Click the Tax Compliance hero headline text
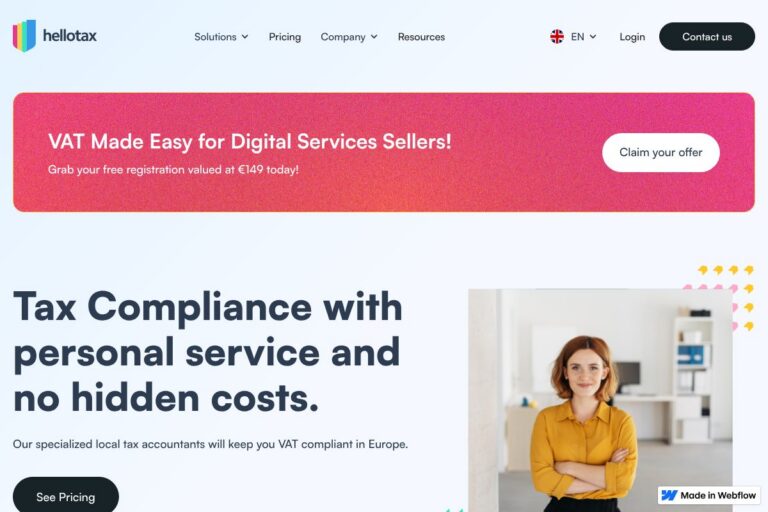 tap(208, 352)
